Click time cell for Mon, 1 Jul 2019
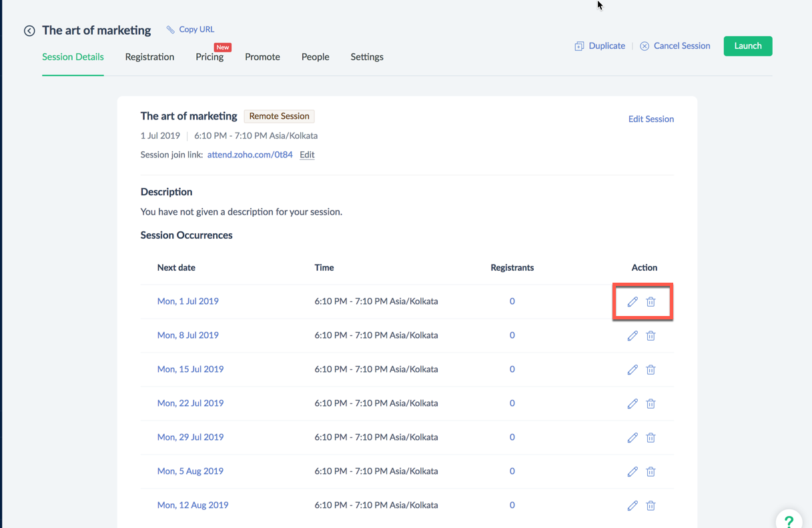The height and width of the screenshot is (528, 812). pos(376,301)
